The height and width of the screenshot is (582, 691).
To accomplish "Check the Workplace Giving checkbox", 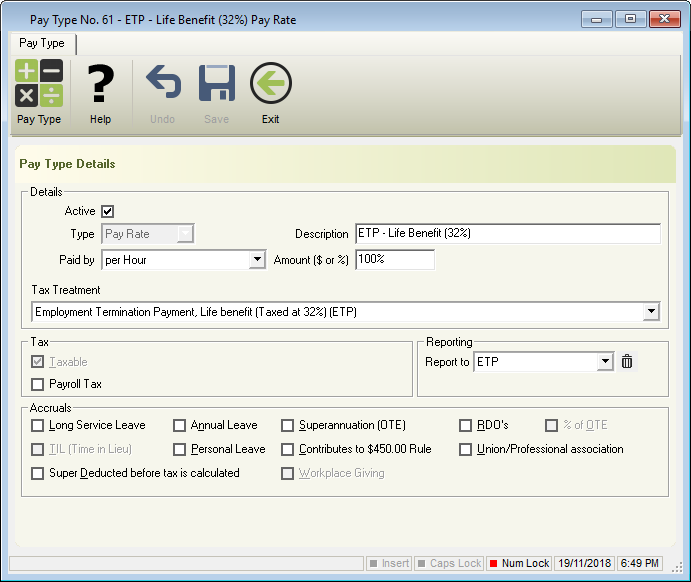I will [x=287, y=473].
